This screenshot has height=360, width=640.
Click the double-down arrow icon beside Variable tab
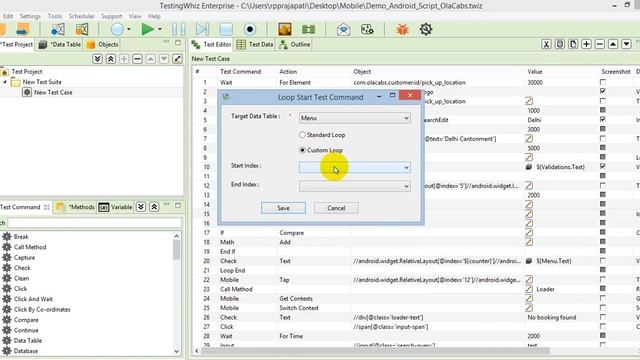coord(141,207)
